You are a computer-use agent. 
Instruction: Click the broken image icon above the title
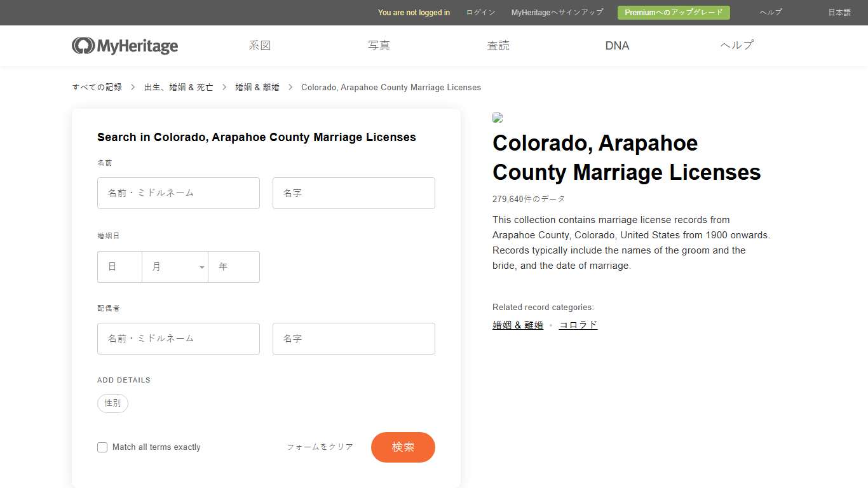click(498, 118)
